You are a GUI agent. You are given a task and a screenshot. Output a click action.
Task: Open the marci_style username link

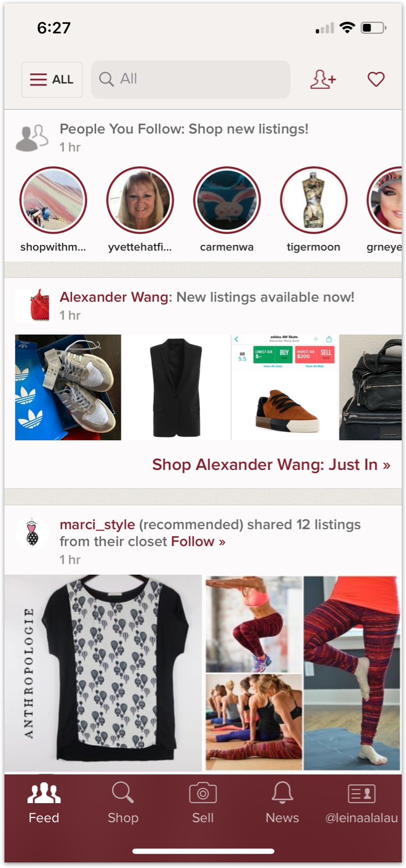click(x=98, y=524)
